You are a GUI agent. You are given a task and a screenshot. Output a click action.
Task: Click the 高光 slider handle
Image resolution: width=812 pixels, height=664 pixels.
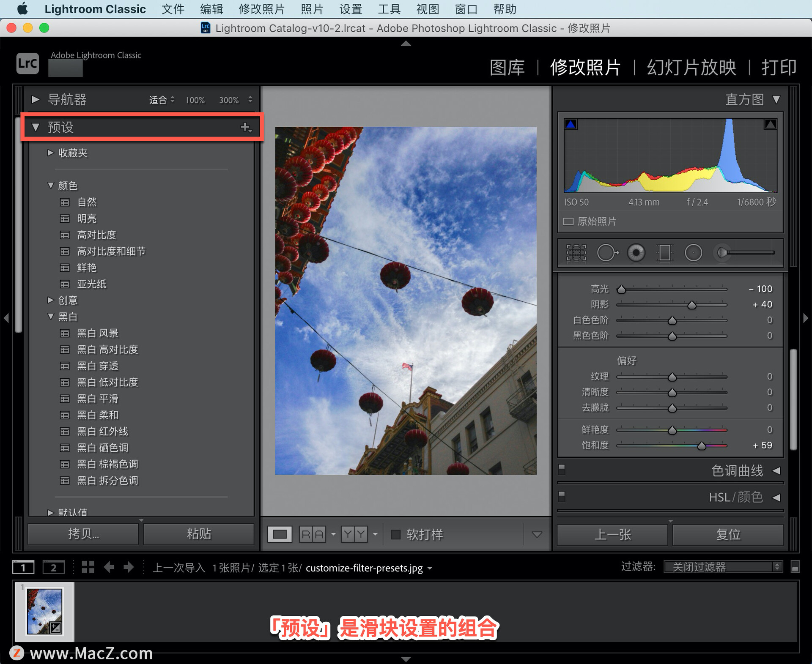pos(621,289)
